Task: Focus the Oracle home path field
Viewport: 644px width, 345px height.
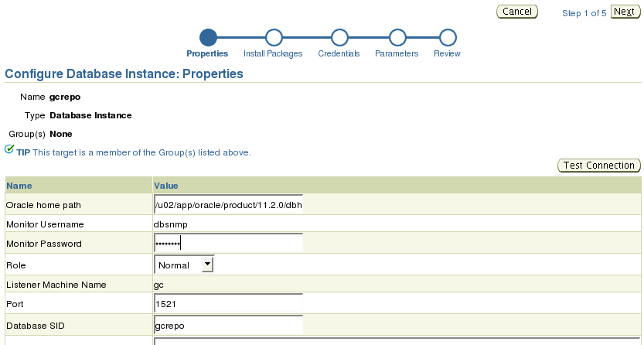Action: click(x=228, y=204)
